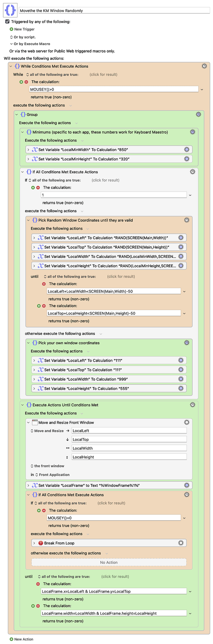Click the LocalLeft input in Move and Resize

[x=129, y=431]
